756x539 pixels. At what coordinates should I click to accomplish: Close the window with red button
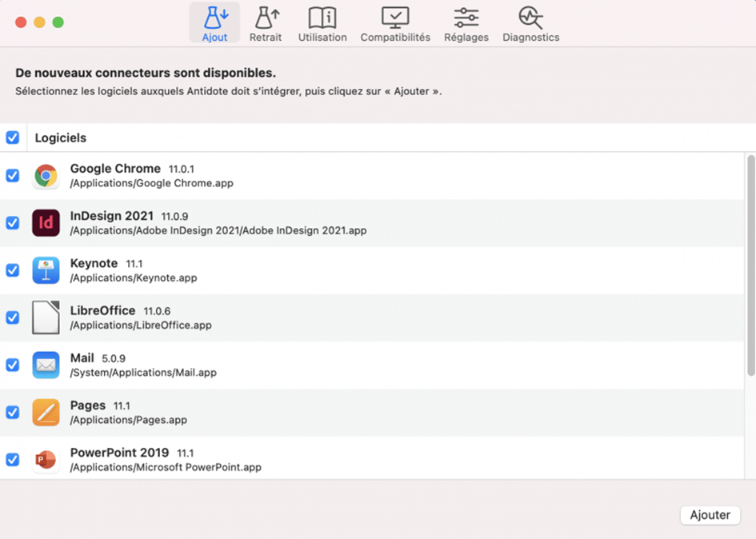click(21, 22)
